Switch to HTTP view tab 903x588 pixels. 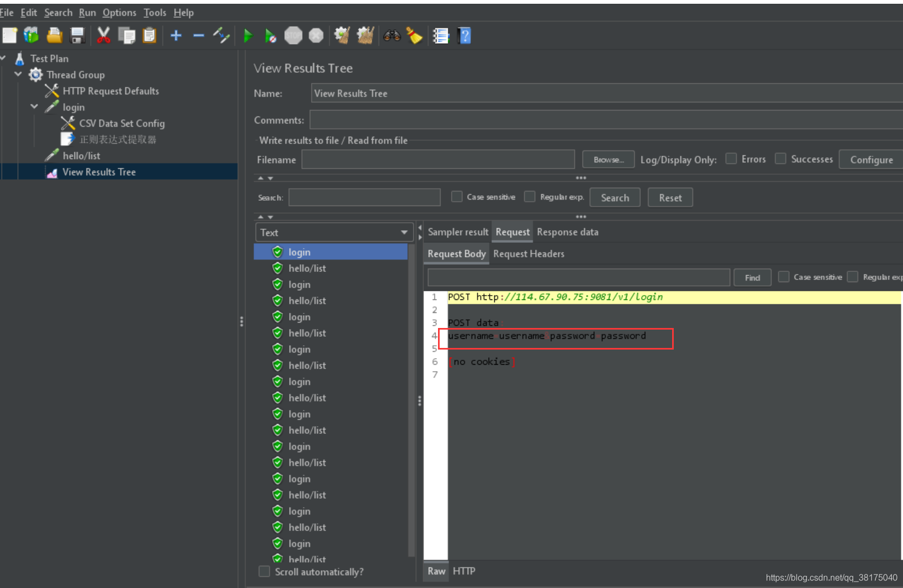(x=464, y=571)
